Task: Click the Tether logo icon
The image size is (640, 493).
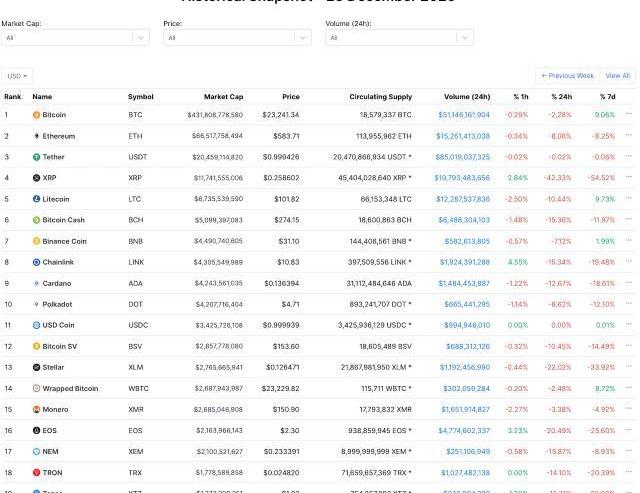Action: (x=37, y=157)
